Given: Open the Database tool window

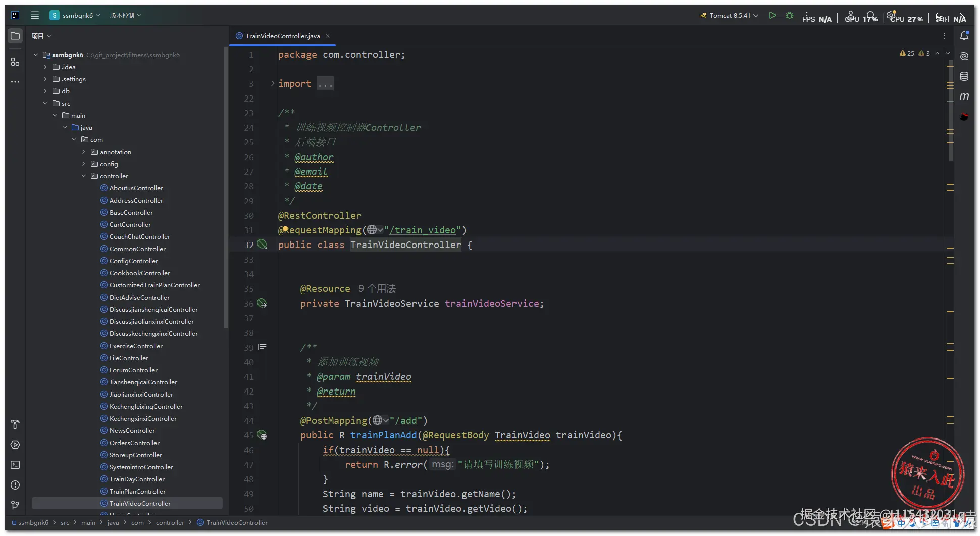Looking at the screenshot, I should click(964, 76).
